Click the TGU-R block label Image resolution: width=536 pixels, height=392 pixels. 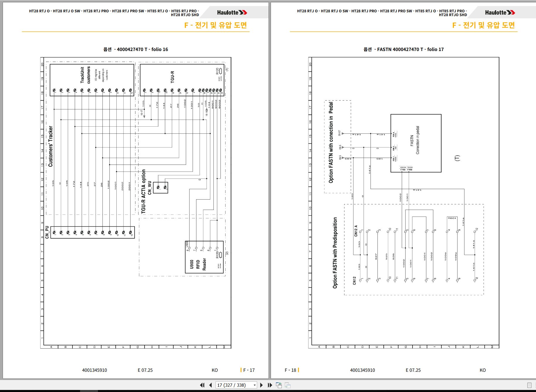tap(172, 77)
